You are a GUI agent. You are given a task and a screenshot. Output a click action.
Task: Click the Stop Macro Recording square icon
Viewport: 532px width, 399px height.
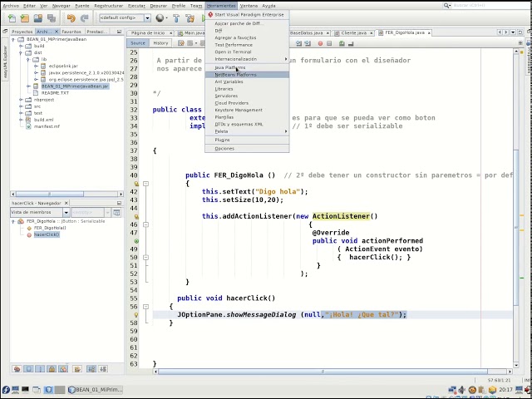(329, 43)
